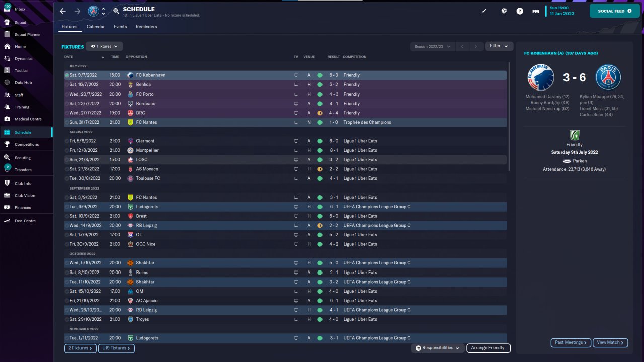Select the FC Porto friendly row

285,94
